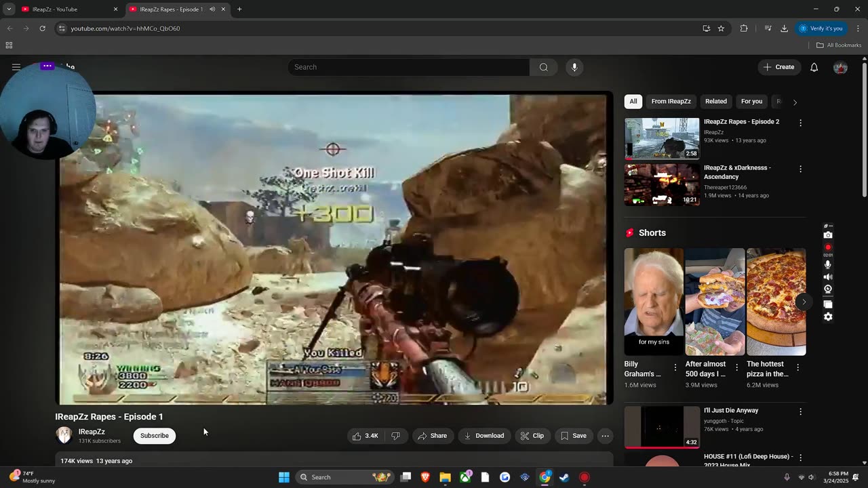Click the browser address bar URL
The image size is (868, 488).
tap(125, 28)
